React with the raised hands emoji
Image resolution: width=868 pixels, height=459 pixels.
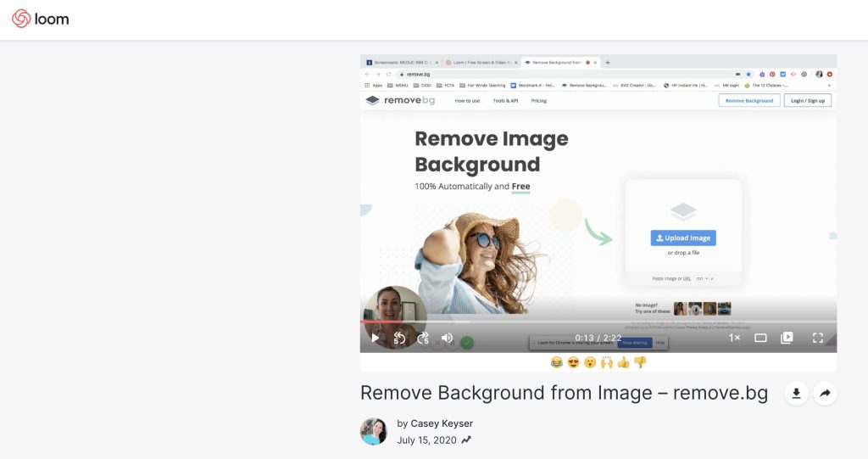click(607, 362)
